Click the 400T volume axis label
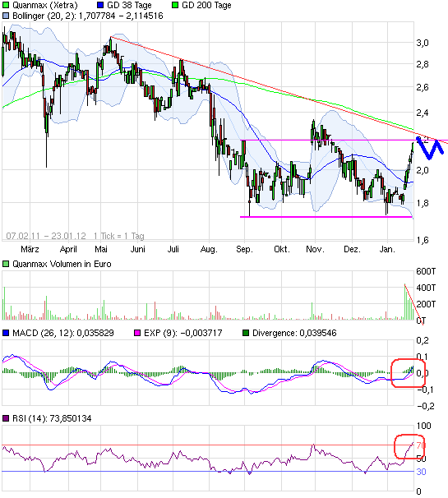448x498 pixels. [x=426, y=288]
